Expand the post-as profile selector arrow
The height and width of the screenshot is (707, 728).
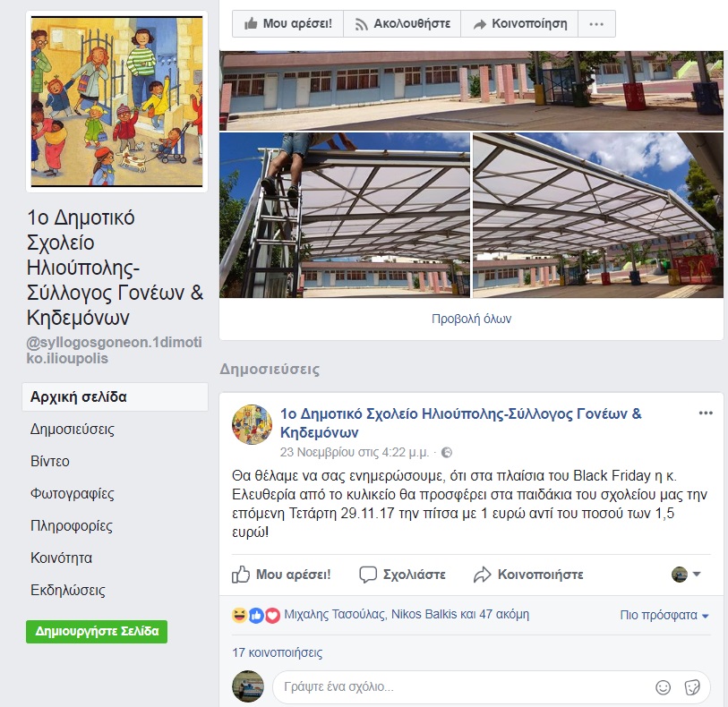coord(697,575)
